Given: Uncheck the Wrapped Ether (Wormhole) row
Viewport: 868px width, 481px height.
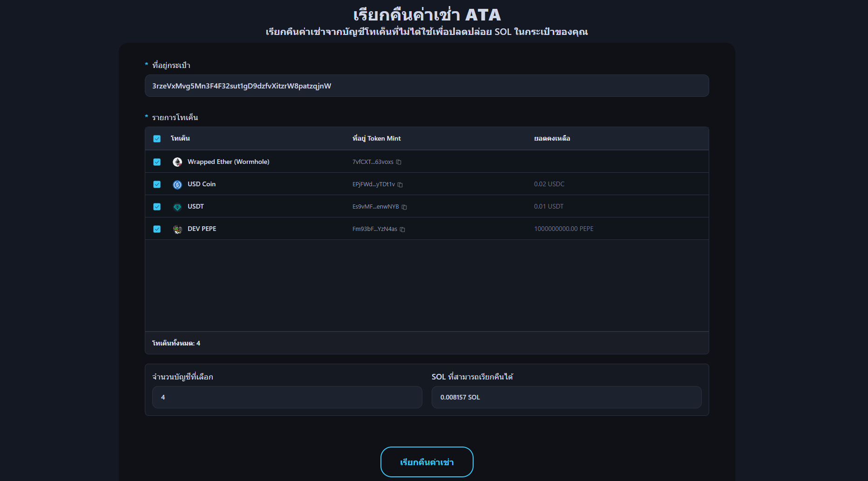Looking at the screenshot, I should pos(157,162).
